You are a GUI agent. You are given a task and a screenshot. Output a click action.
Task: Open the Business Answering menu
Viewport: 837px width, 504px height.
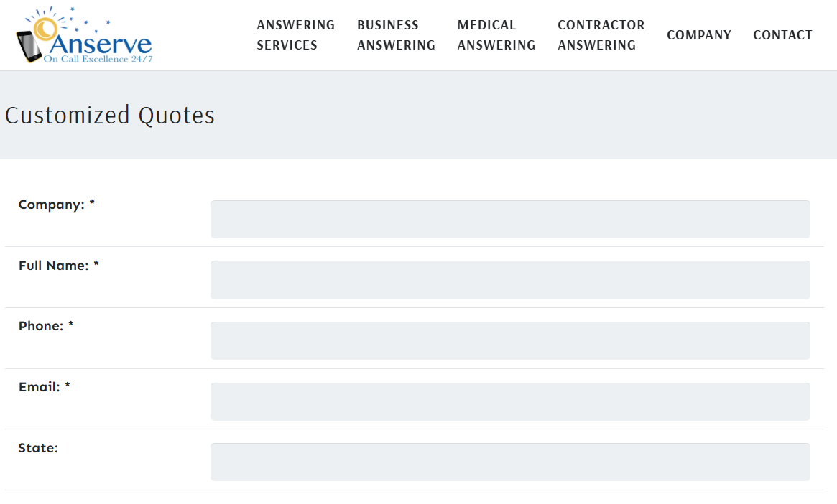point(396,35)
